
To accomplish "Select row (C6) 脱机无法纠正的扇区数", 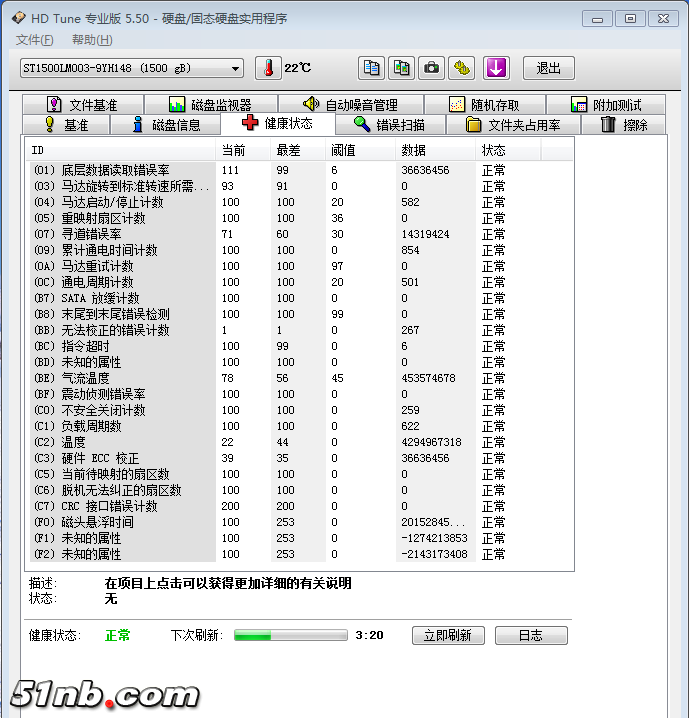I will tap(299, 490).
